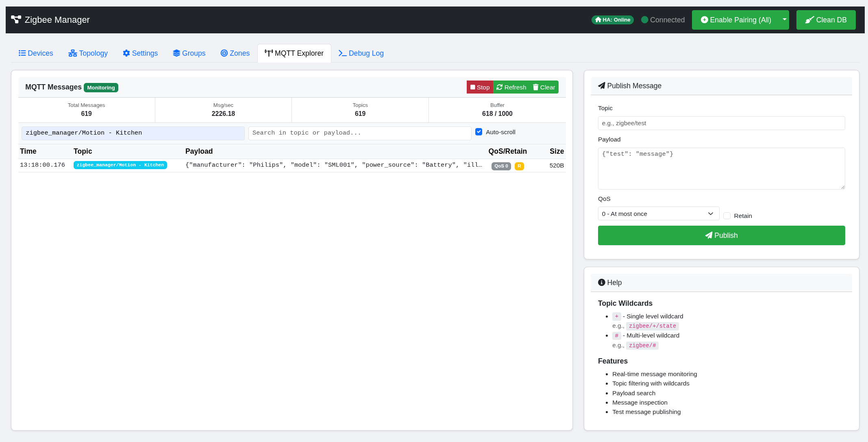The height and width of the screenshot is (442, 868).
Task: Click the Zigbee Manager logo icon
Action: pos(16,20)
